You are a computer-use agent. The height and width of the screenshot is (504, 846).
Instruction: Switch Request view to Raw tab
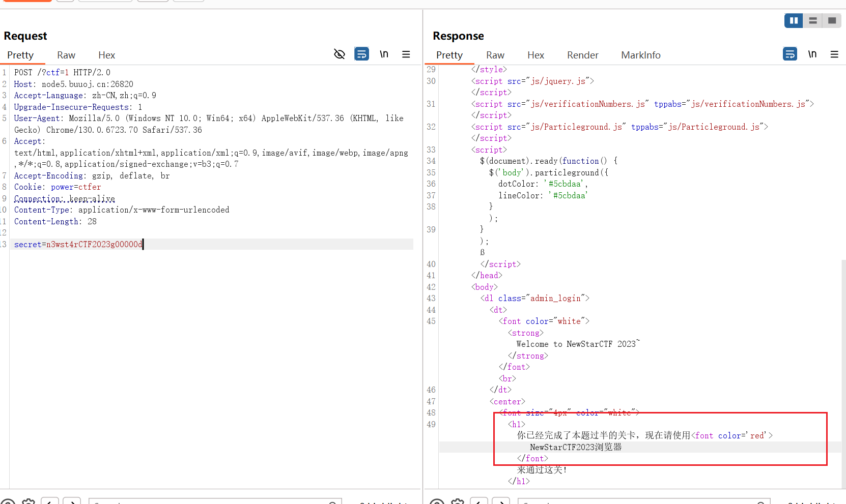(x=66, y=55)
